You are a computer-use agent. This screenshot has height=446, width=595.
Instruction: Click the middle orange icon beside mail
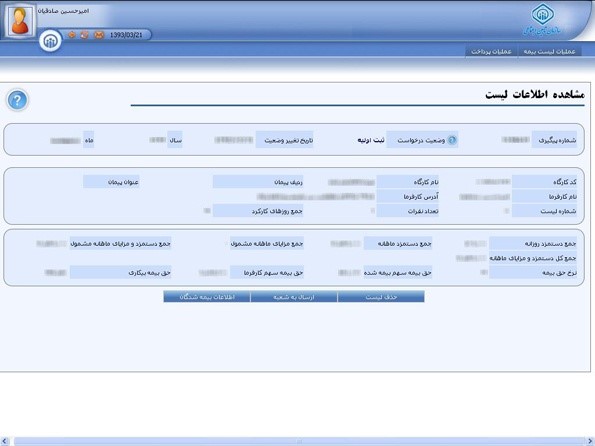click(85, 35)
